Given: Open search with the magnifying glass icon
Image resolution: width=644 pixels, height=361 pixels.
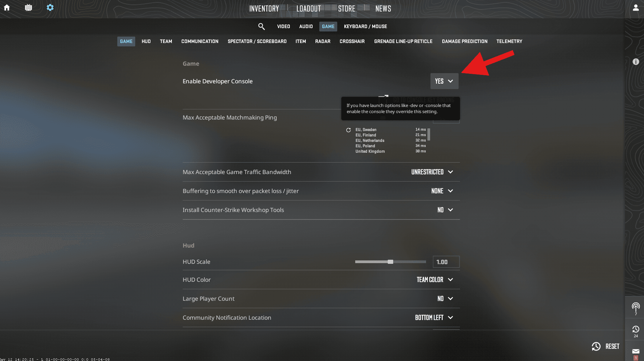Looking at the screenshot, I should pos(261,26).
